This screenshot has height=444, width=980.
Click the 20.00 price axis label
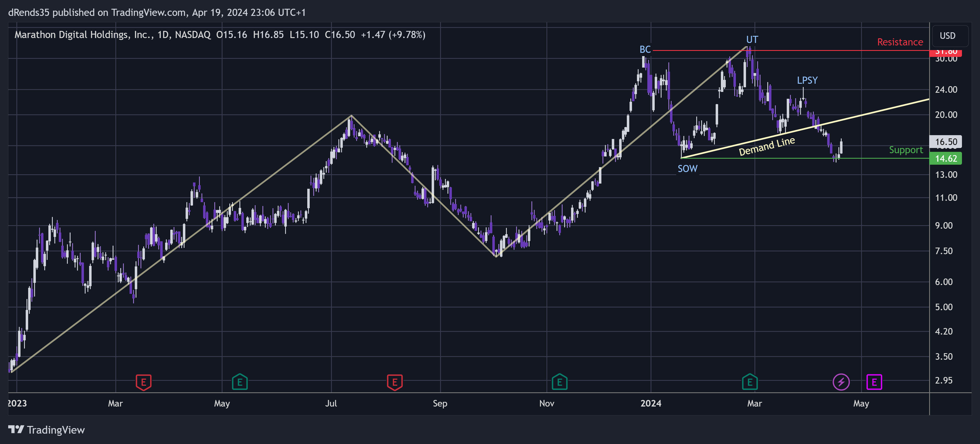click(946, 115)
